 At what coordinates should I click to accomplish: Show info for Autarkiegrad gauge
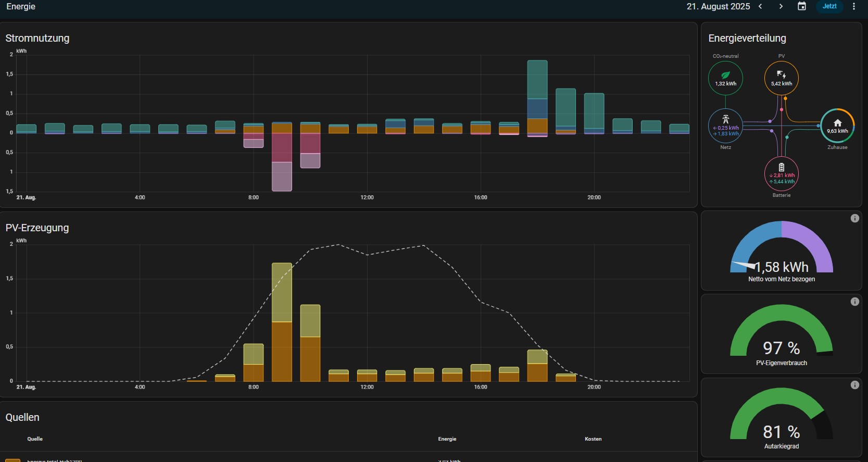(854, 385)
